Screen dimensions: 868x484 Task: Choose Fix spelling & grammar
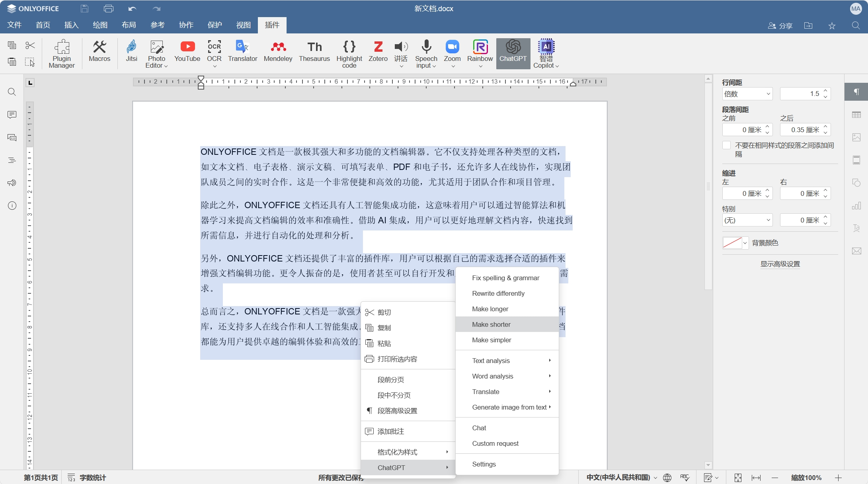507,278
